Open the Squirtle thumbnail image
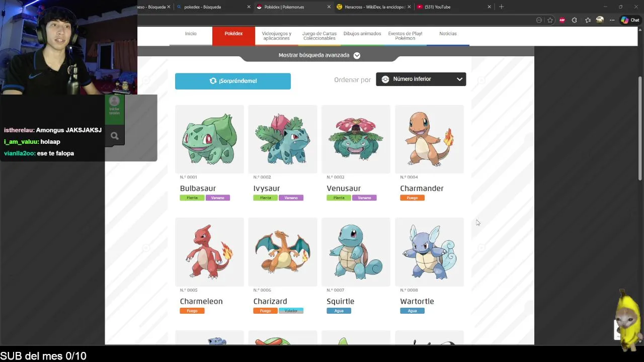Image resolution: width=644 pixels, height=362 pixels. [356, 252]
